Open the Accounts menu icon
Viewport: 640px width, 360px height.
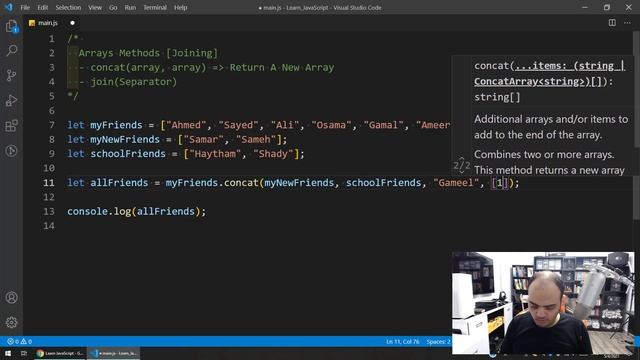11,298
